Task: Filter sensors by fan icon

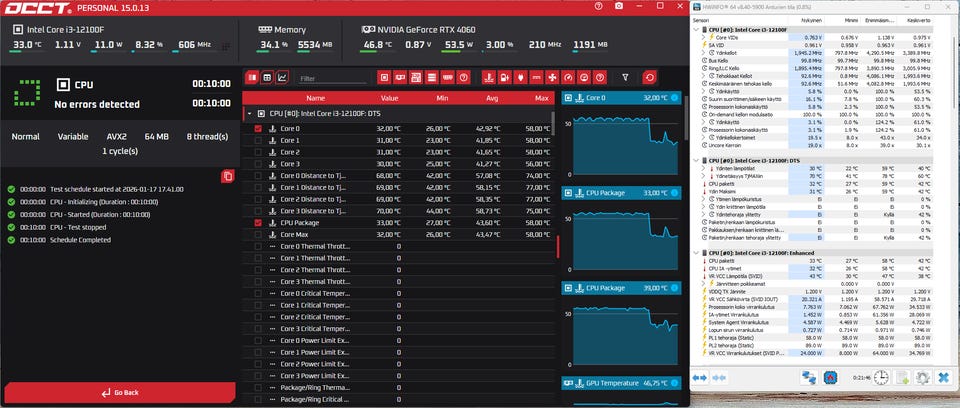Action: click(552, 78)
